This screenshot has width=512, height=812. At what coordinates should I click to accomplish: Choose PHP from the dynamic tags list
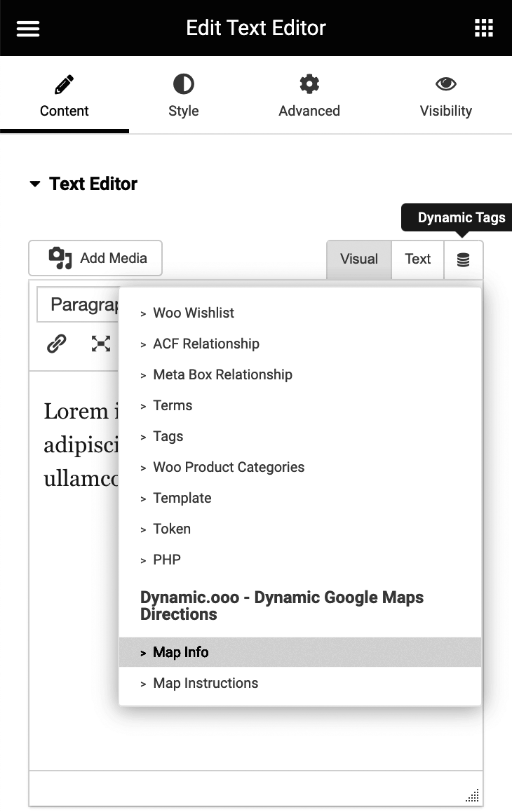pyautogui.click(x=166, y=560)
